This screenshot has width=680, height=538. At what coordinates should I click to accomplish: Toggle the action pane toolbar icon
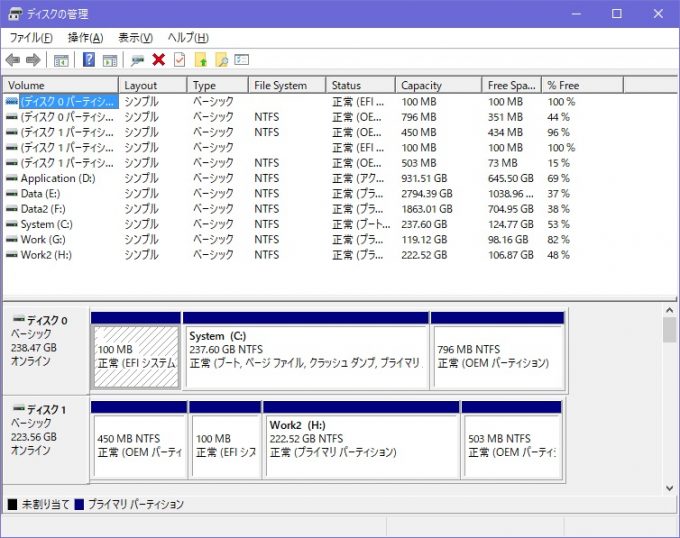(x=110, y=60)
